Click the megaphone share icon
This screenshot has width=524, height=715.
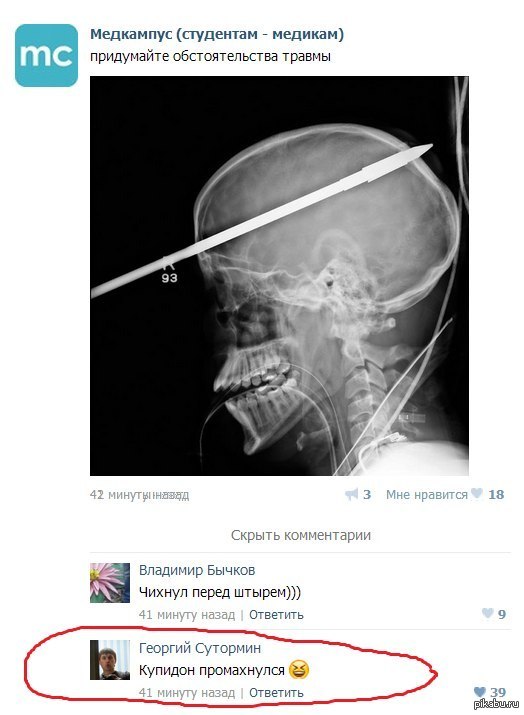[x=352, y=494]
